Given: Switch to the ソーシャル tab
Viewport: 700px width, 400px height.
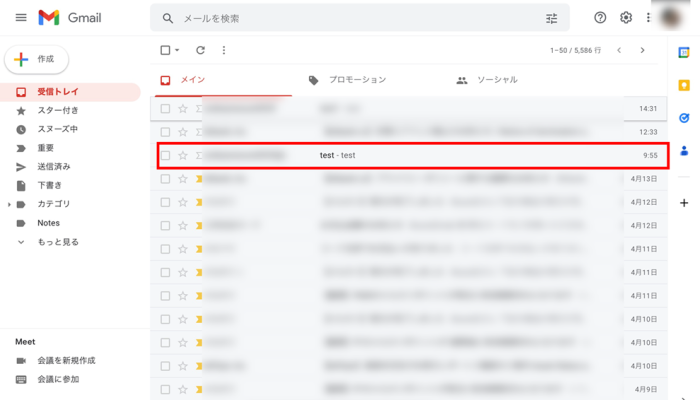Looking at the screenshot, I should [496, 80].
